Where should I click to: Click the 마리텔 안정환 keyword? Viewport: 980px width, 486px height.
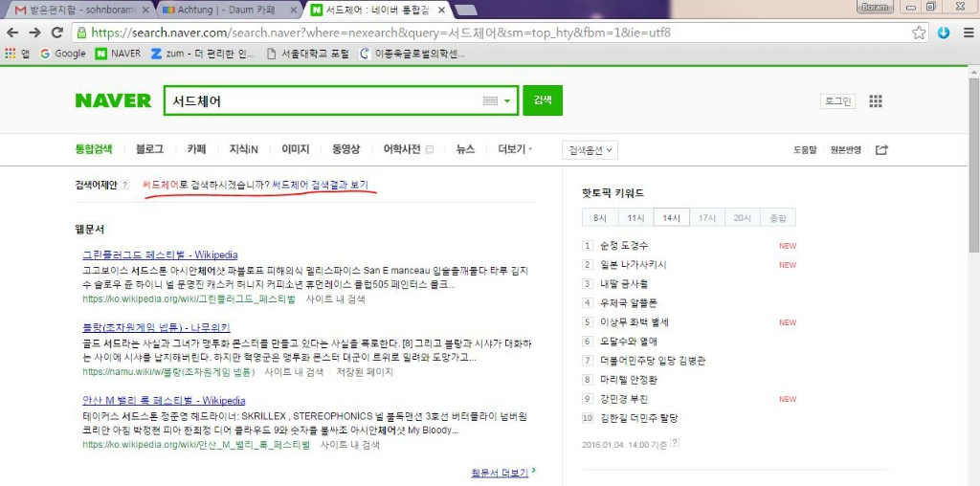click(629, 380)
